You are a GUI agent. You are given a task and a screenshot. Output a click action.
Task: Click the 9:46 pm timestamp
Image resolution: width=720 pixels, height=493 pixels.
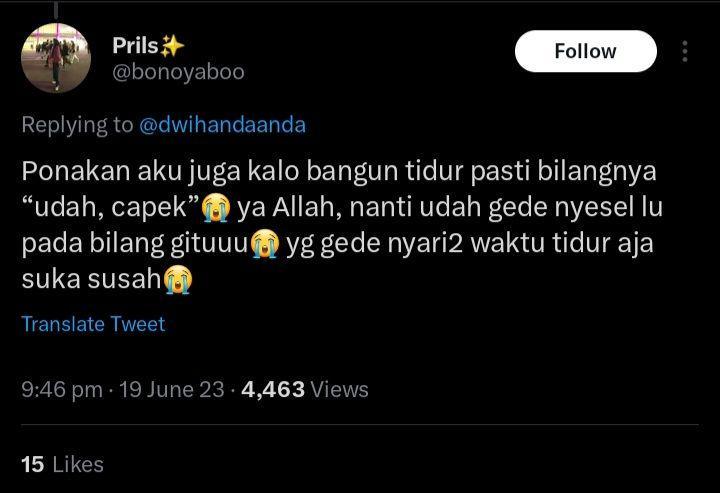(62, 390)
